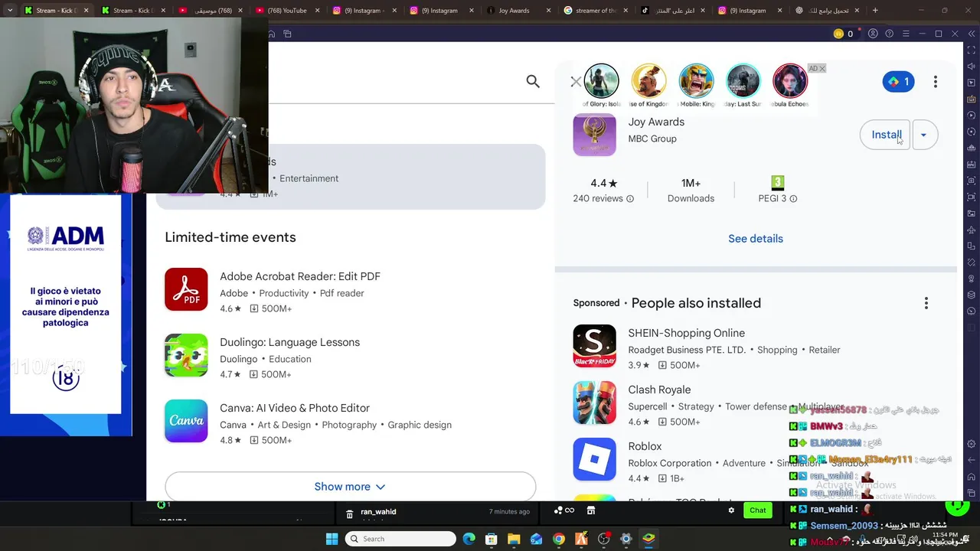Click the BlueStacks multi-instance icon in title bar
Screen dimensions: 980x551
click(x=287, y=34)
